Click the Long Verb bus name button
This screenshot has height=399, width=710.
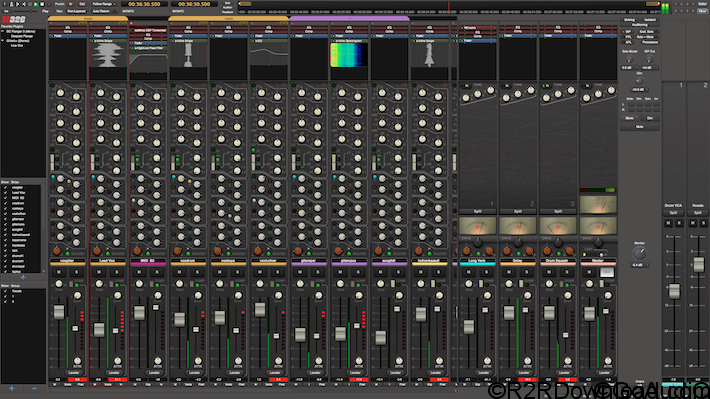477,261
